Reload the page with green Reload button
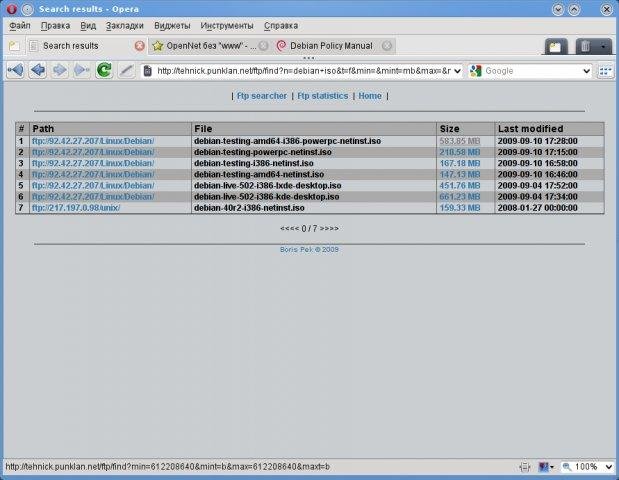 coord(104,70)
